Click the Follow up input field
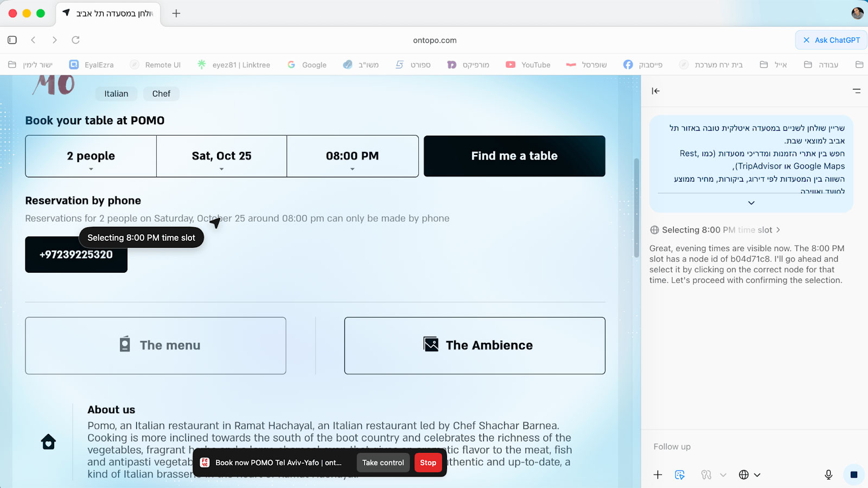The width and height of the screenshot is (868, 488). tap(749, 446)
